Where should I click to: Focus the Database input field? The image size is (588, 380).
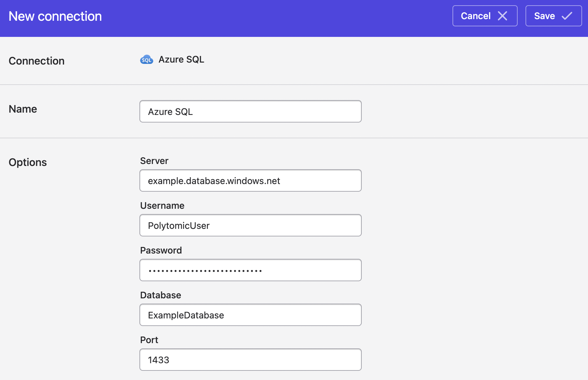[251, 315]
